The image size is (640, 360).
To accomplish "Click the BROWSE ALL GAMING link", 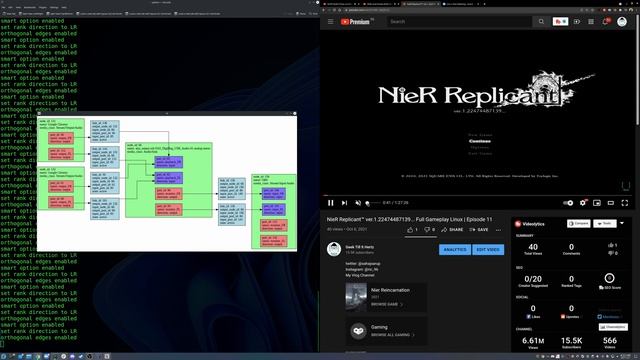I will [x=393, y=335].
